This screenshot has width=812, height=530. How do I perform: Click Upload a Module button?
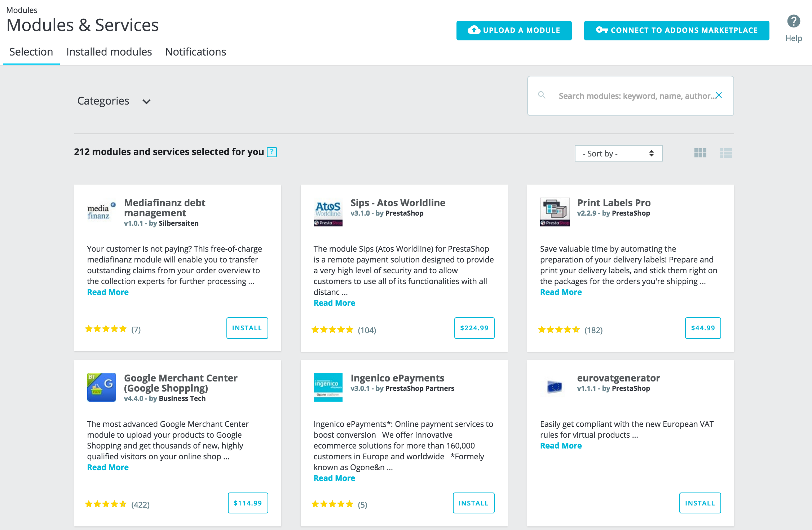coord(514,30)
